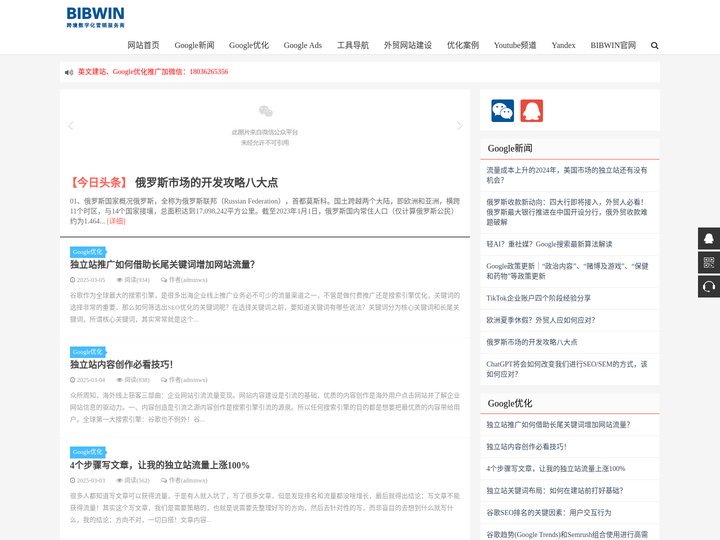Click the BIBWIN logo

point(96,17)
